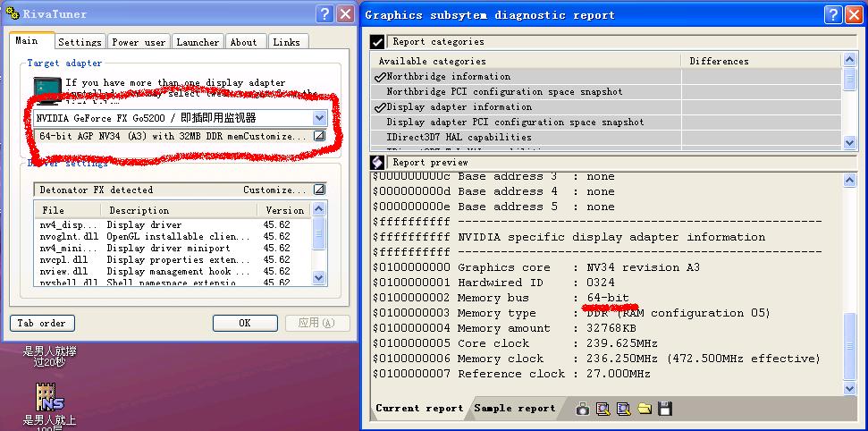Uncheck the Display adapter information category

pyautogui.click(x=380, y=107)
